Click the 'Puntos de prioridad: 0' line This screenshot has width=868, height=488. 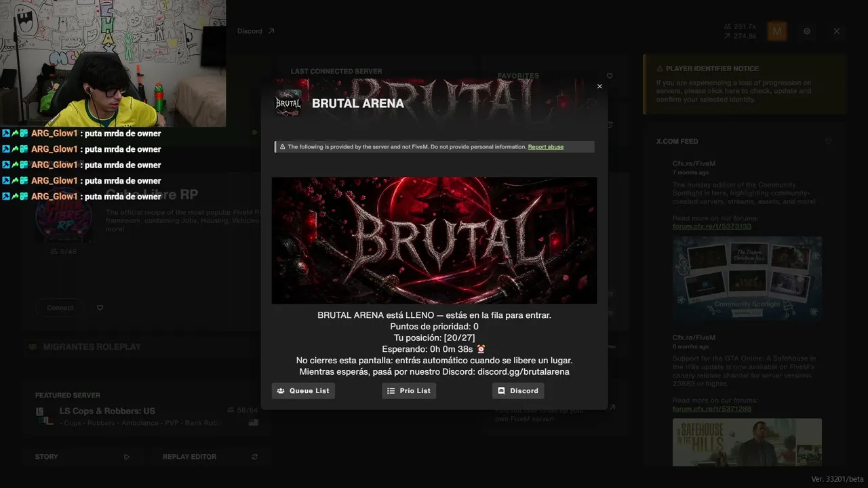(x=434, y=327)
